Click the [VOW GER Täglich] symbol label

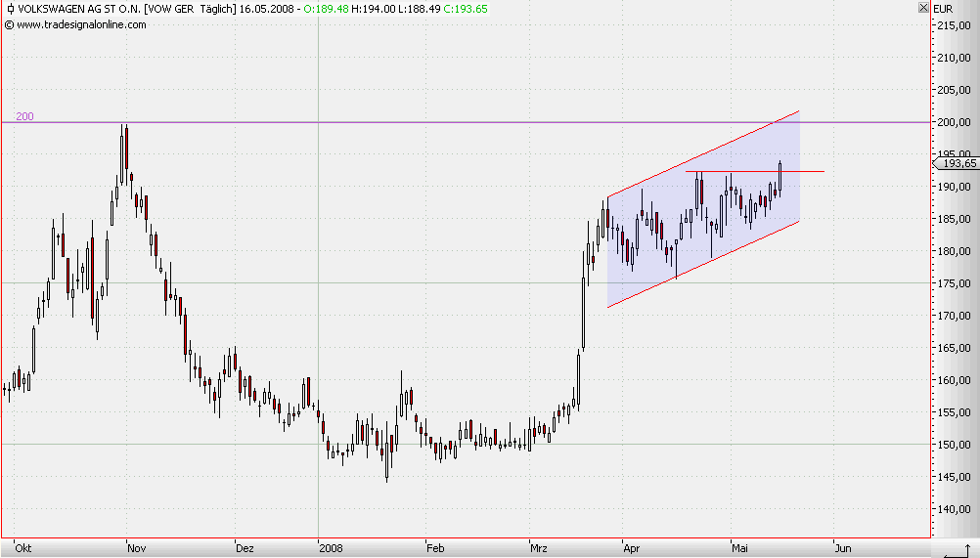(190, 9)
